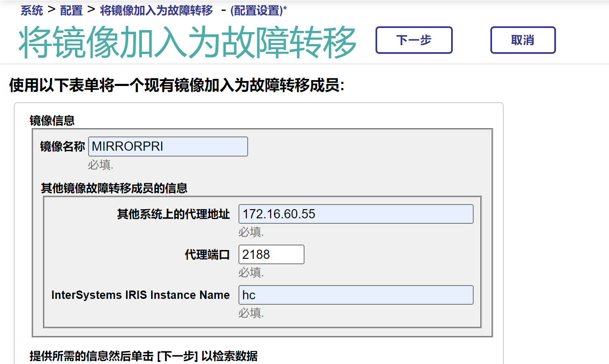
Task: Click the large 将镜像加入为故障转移 page title
Action: [187, 42]
